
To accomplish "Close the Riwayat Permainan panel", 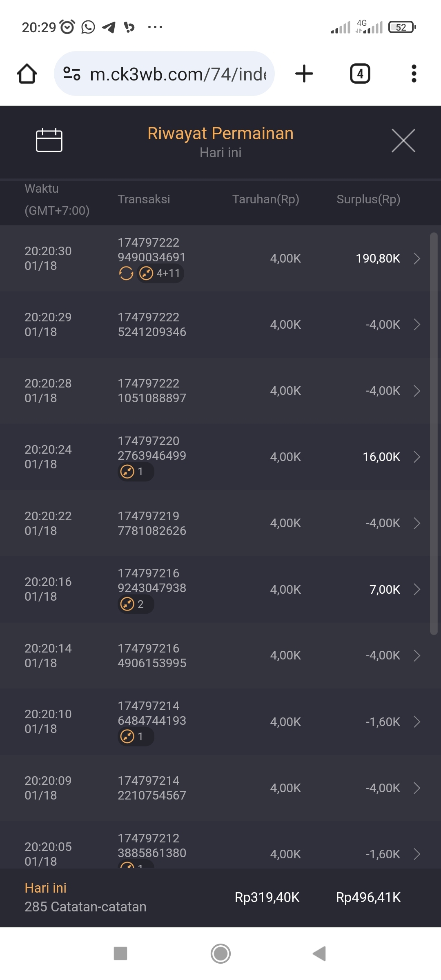I will pyautogui.click(x=403, y=140).
